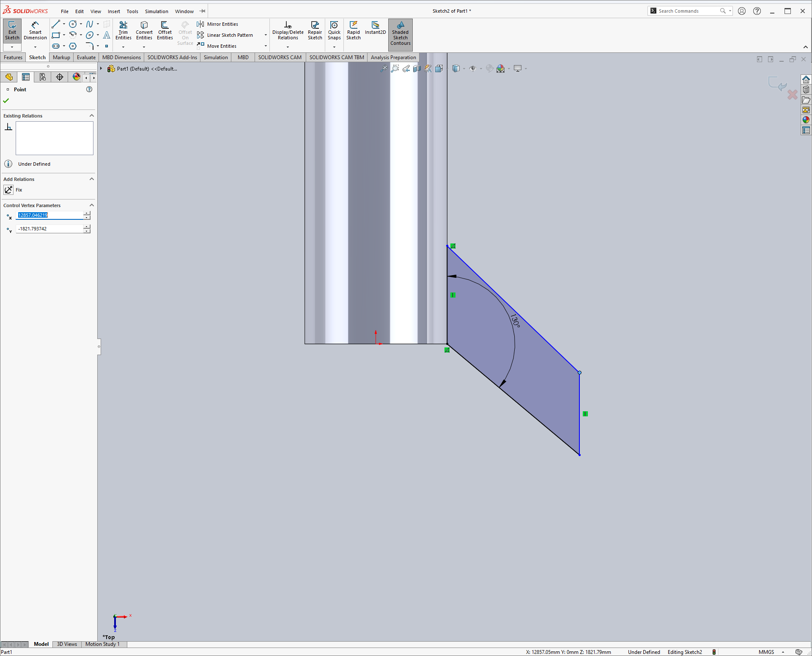
Task: Click Zoom to Fit icon
Action: point(384,68)
